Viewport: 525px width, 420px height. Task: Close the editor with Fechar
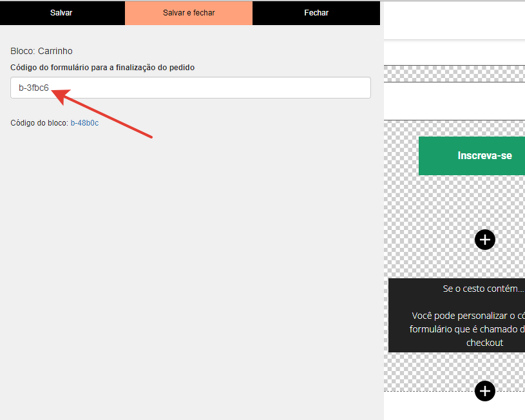pyautogui.click(x=316, y=13)
